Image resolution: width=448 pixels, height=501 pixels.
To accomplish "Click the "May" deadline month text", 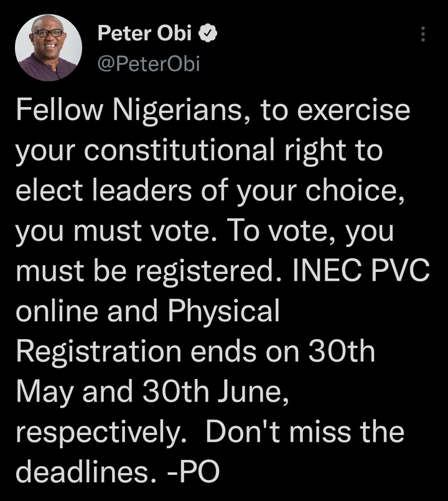I will point(41,392).
